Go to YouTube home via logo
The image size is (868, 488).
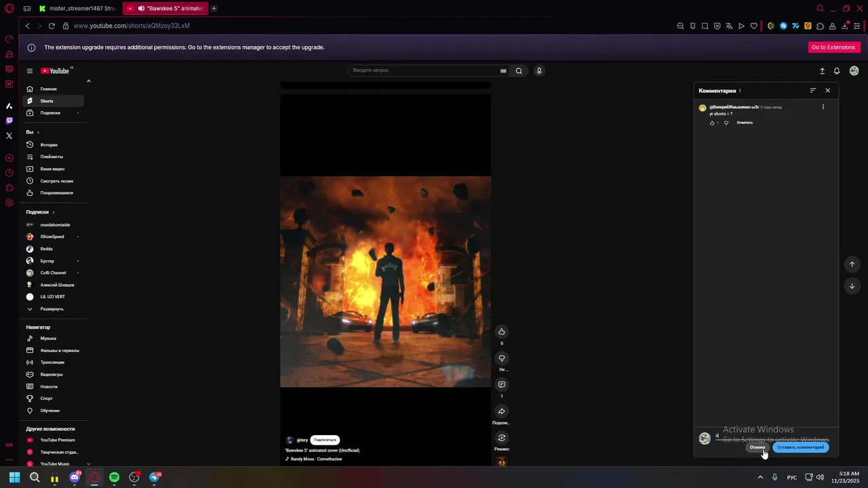(56, 70)
